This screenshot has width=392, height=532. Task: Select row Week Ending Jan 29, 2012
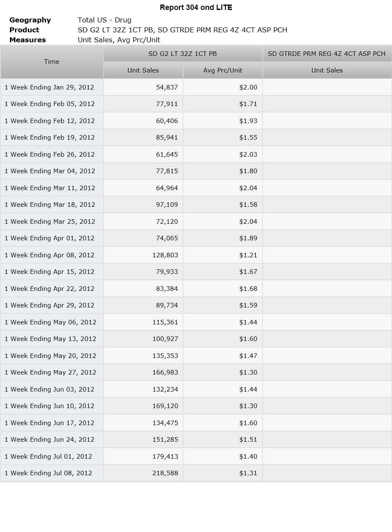(196, 87)
